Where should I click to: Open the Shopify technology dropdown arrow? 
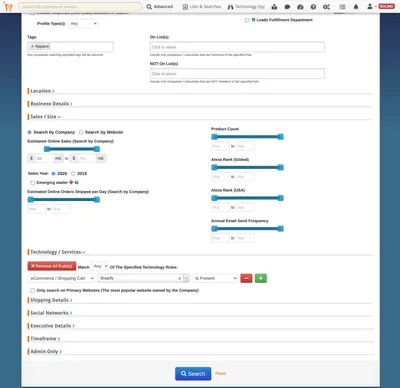click(186, 278)
